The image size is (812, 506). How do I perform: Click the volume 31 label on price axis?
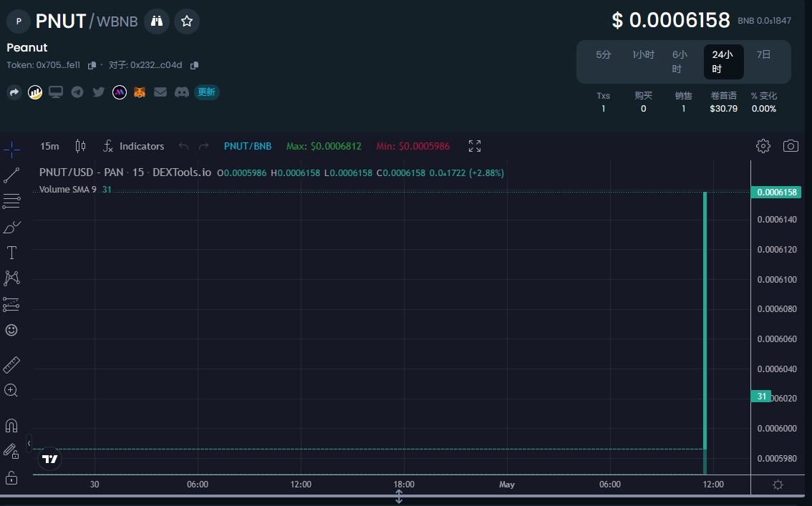[x=761, y=396]
